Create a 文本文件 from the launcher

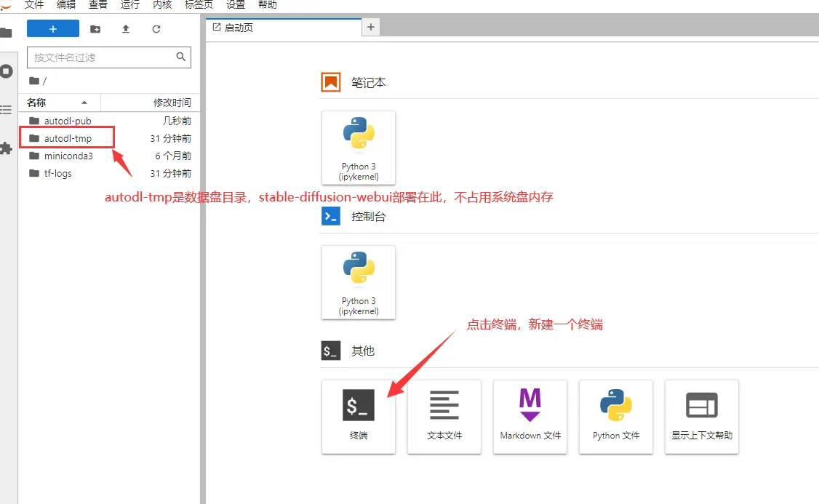(444, 417)
